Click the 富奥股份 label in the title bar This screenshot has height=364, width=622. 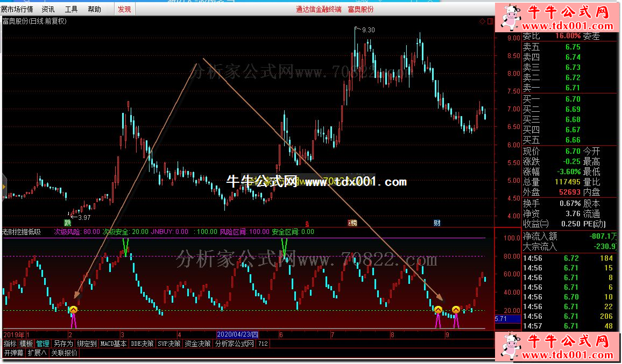pos(361,9)
